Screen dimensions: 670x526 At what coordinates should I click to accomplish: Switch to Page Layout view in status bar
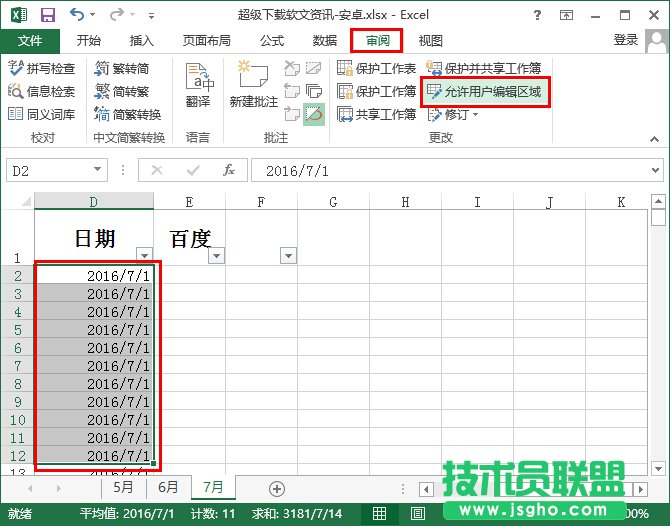click(x=417, y=513)
